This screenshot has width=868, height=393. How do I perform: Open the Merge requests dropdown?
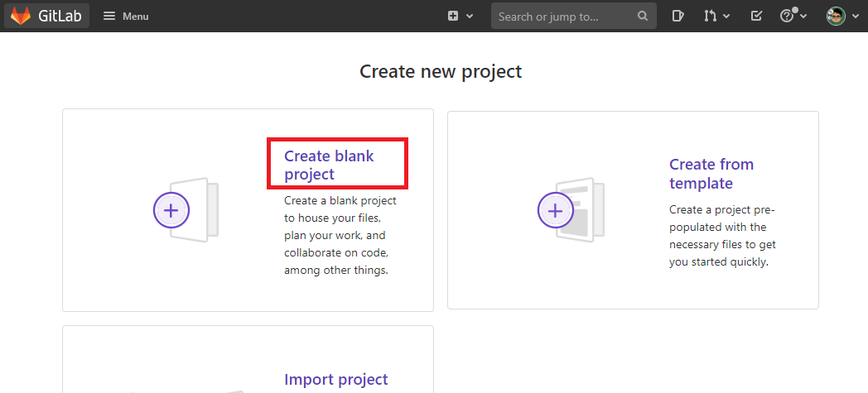click(716, 16)
